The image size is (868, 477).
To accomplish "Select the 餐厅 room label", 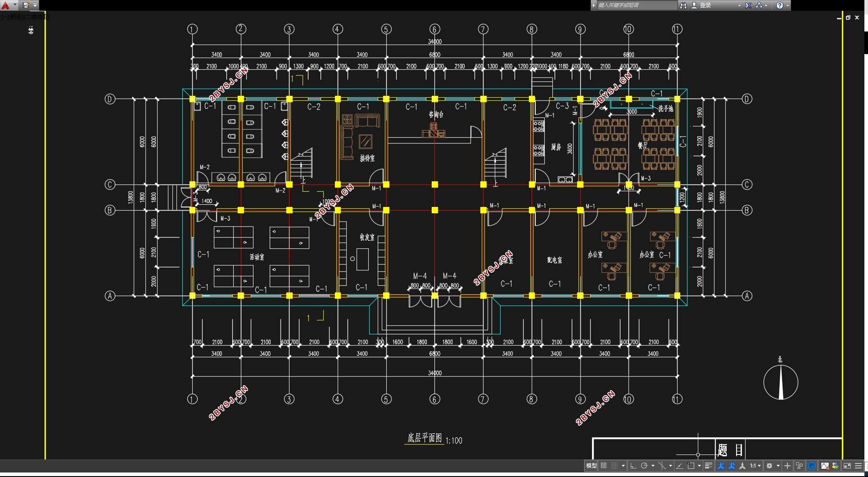I will tap(642, 145).
